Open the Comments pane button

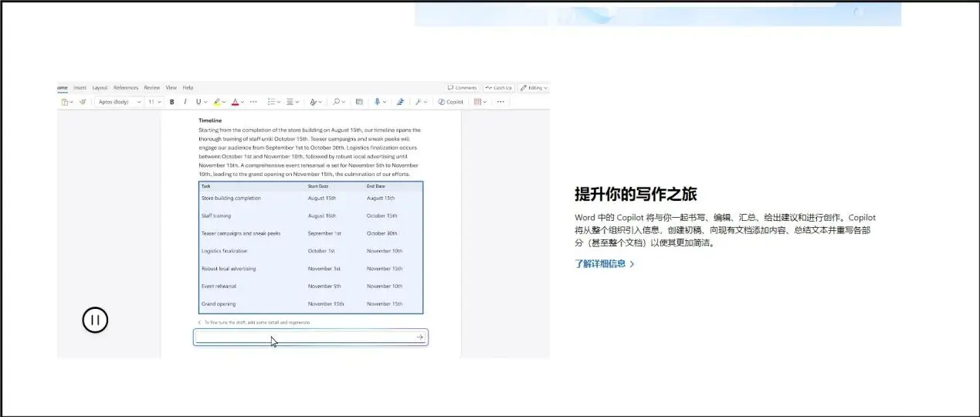pyautogui.click(x=463, y=88)
